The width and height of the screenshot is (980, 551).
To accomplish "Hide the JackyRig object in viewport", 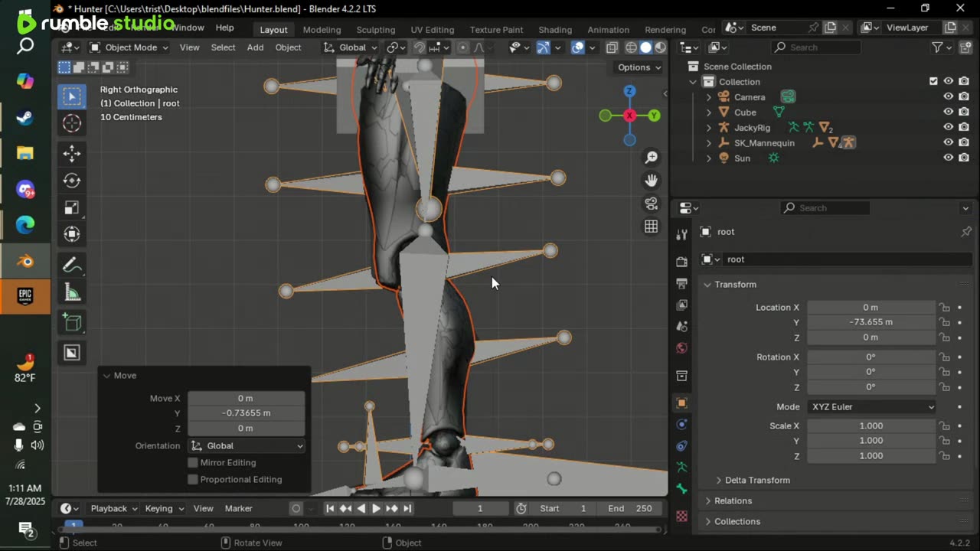I will click(948, 128).
